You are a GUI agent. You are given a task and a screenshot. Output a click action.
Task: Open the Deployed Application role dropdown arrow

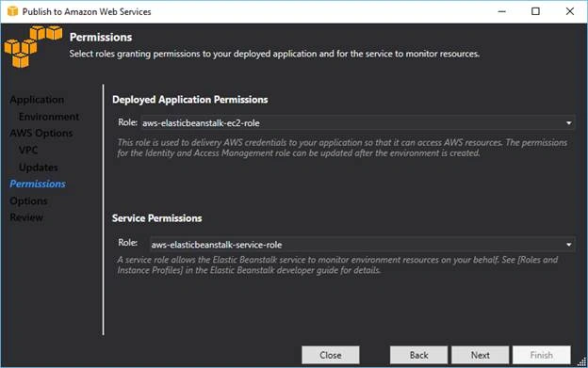pyautogui.click(x=568, y=123)
